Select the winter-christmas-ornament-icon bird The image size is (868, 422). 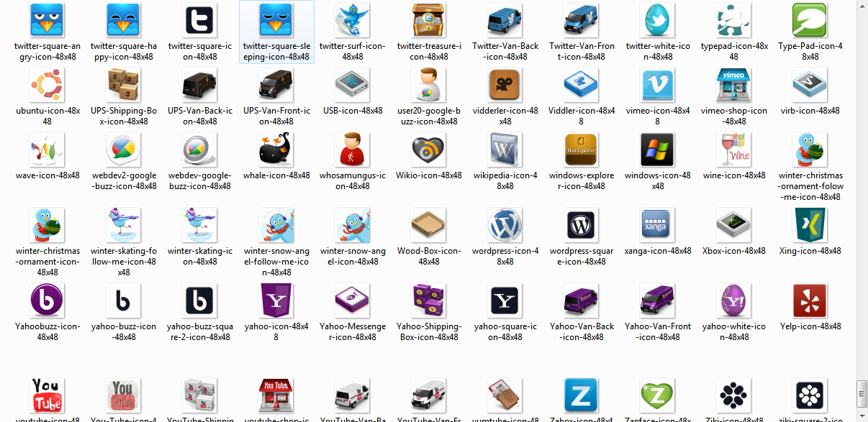click(48, 226)
